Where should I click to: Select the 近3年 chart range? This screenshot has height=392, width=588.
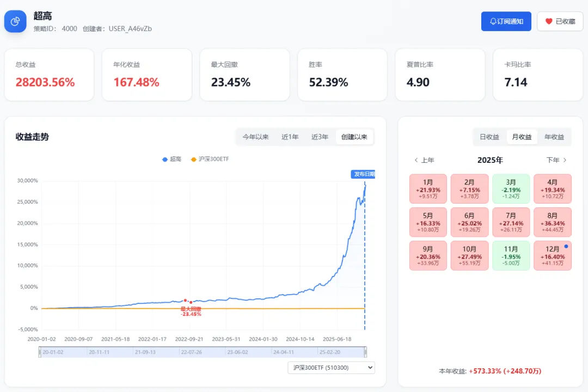coord(320,137)
